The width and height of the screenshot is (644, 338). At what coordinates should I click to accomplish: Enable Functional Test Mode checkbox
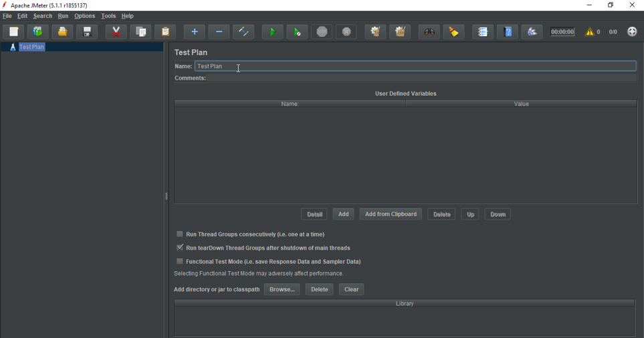(180, 262)
